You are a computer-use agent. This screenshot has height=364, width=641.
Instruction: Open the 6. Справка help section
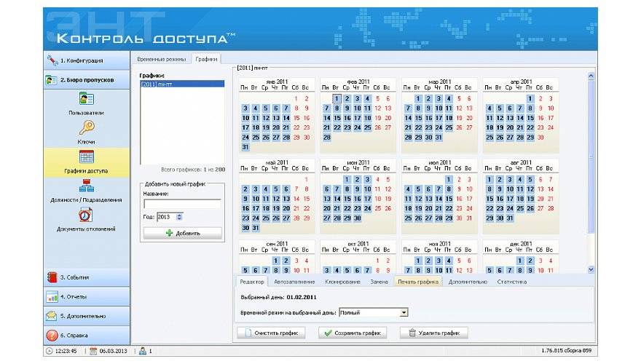click(86, 336)
